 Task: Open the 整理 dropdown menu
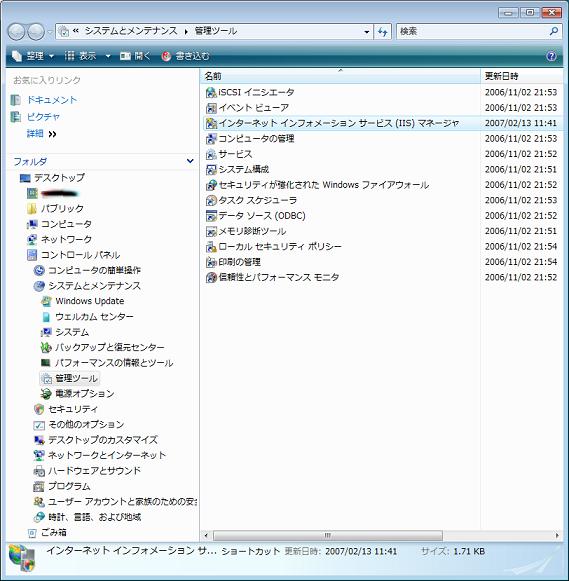[33, 56]
